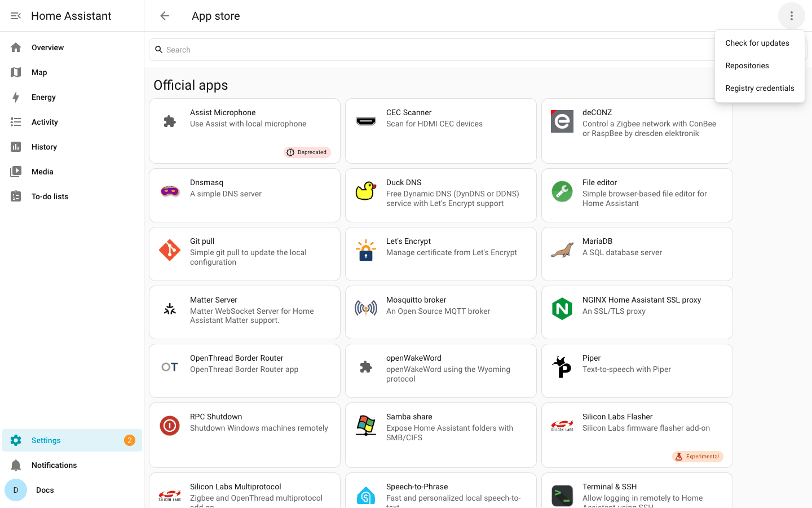Viewport: 812px width, 508px height.
Task: Click the Piper app icon
Action: [x=562, y=367]
